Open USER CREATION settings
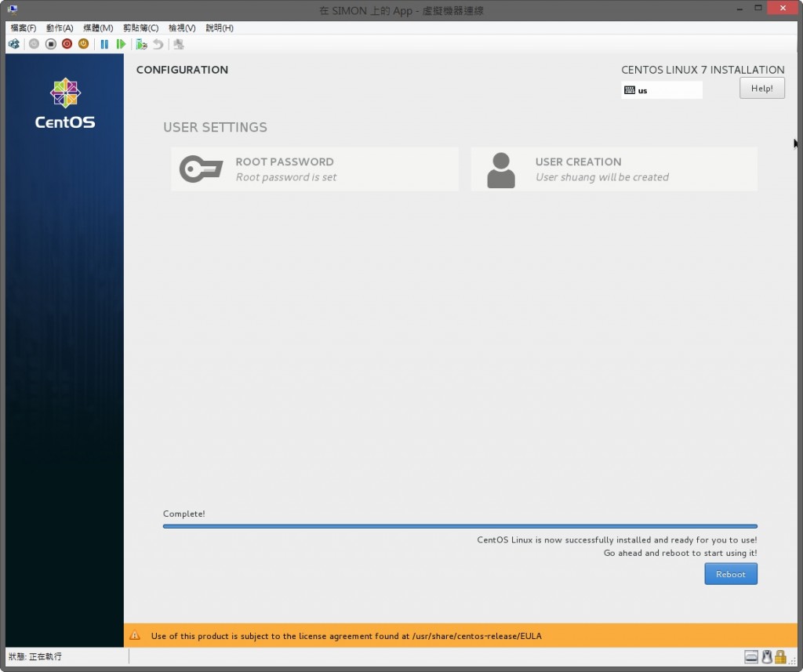803x672 pixels. coord(613,169)
